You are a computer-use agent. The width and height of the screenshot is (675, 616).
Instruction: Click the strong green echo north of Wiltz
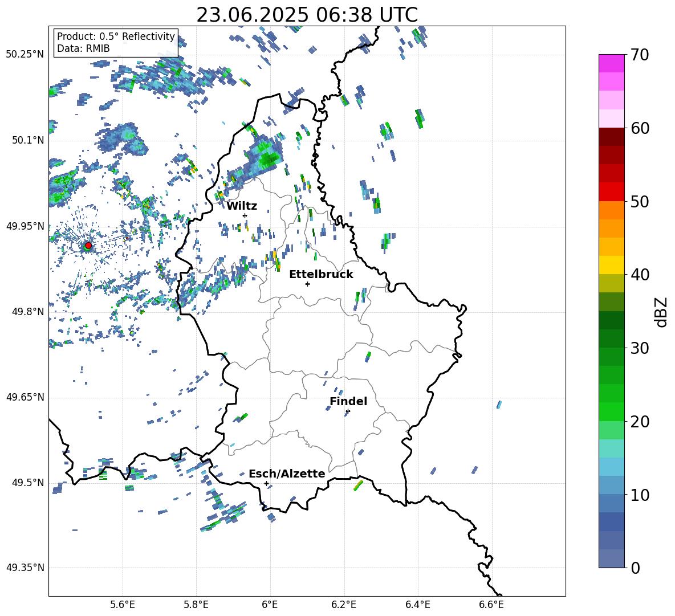(x=269, y=158)
